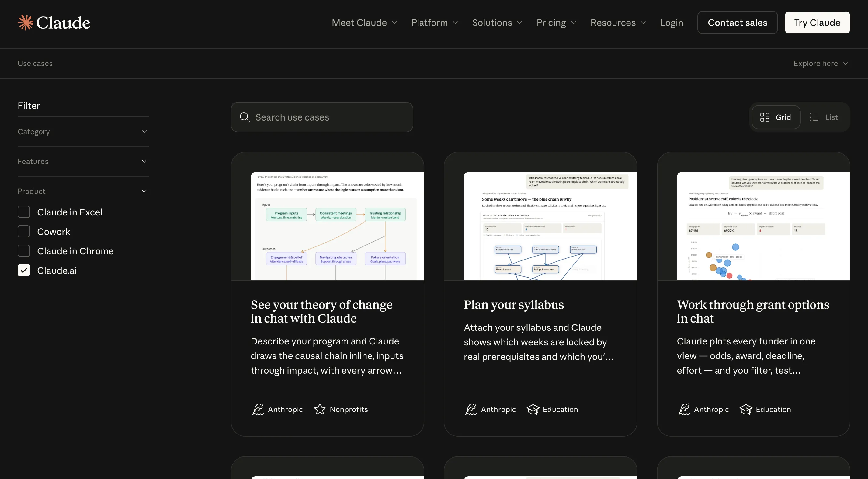The height and width of the screenshot is (479, 868).
Task: Switch to Grid view icon
Action: point(765,117)
